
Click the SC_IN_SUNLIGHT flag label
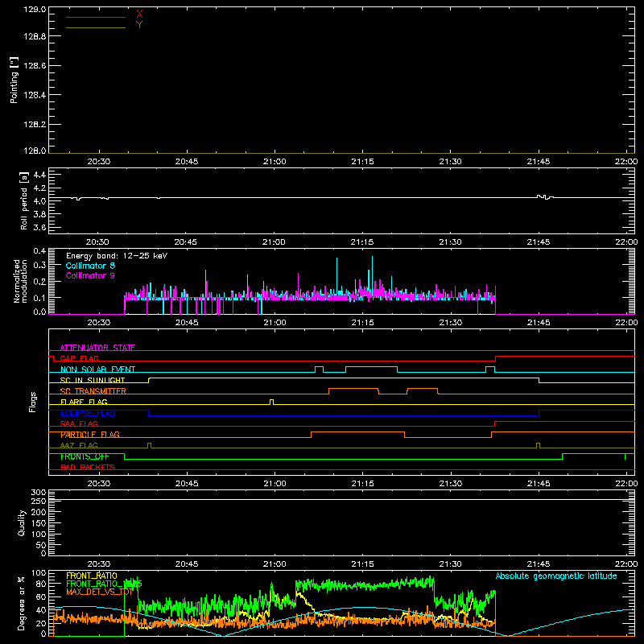pyautogui.click(x=93, y=380)
